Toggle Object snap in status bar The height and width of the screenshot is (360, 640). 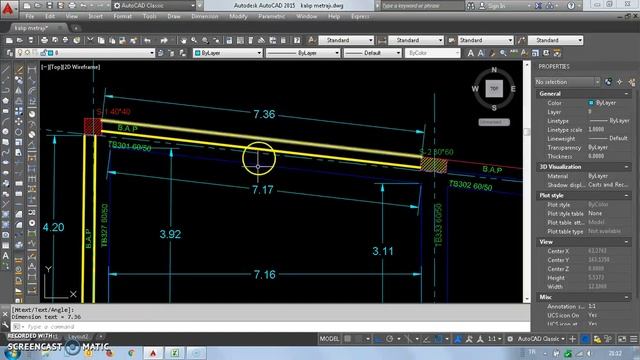click(x=438, y=339)
